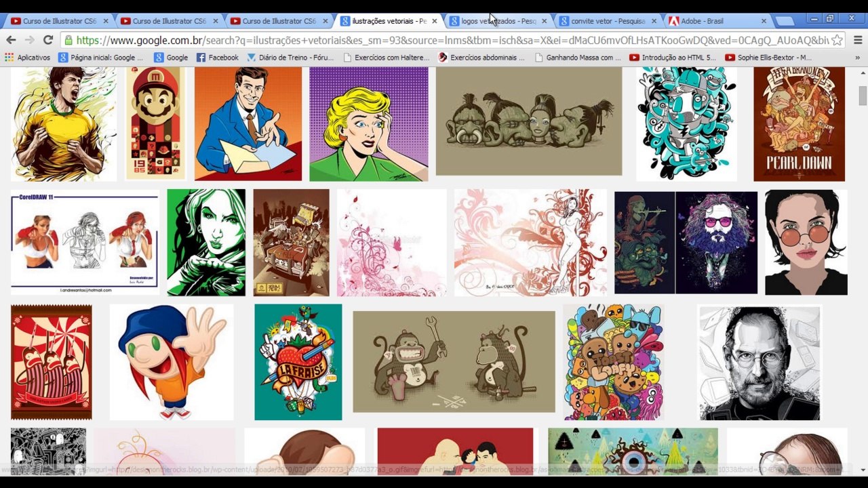Click the vertical page scrollbar thumb
The height and width of the screenshot is (488, 868).
[x=863, y=96]
